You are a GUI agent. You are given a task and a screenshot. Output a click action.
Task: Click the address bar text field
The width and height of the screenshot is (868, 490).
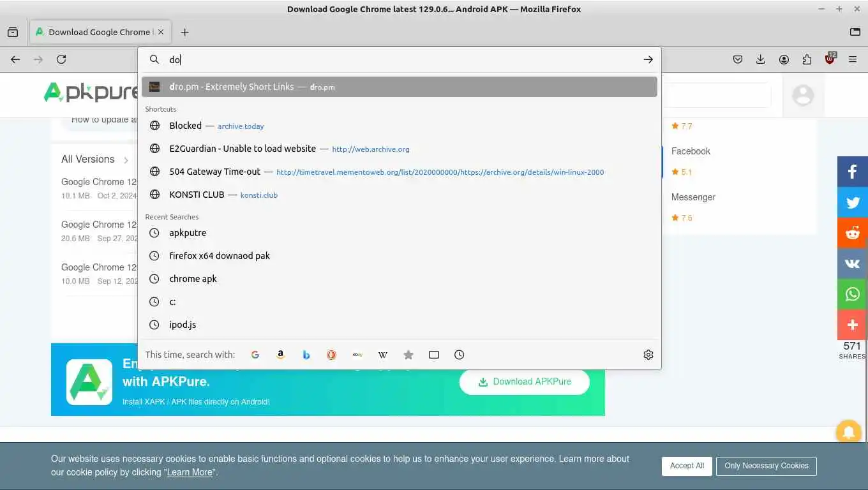point(402,59)
